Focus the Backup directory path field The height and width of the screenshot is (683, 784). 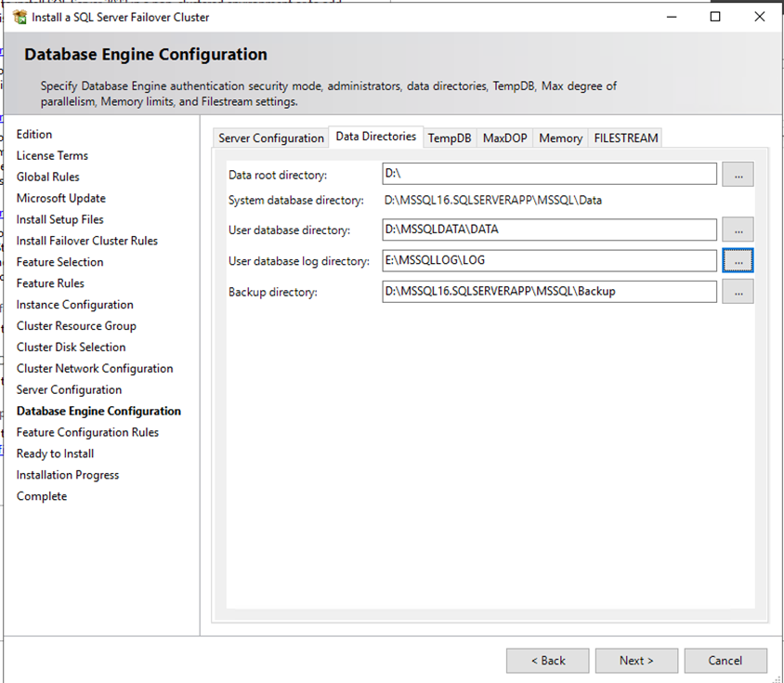[x=549, y=292]
